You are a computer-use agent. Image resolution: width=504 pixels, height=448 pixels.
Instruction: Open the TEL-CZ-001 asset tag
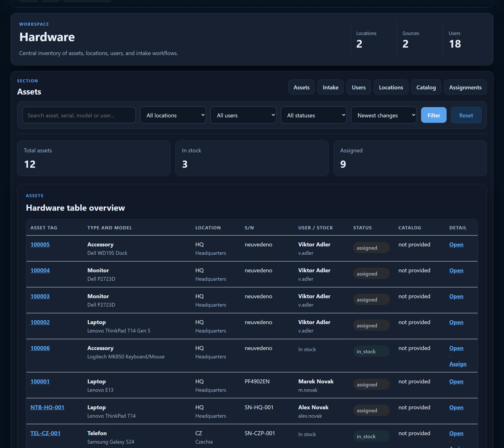pos(45,433)
